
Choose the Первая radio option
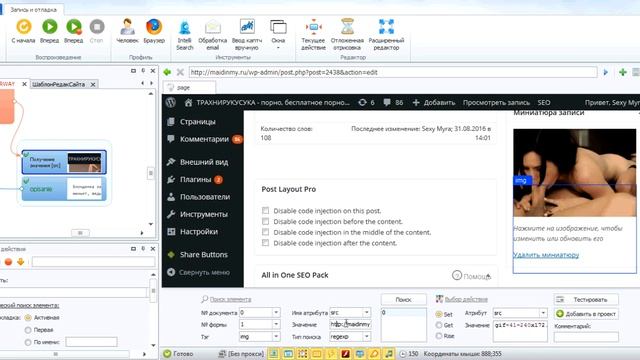[28, 330]
